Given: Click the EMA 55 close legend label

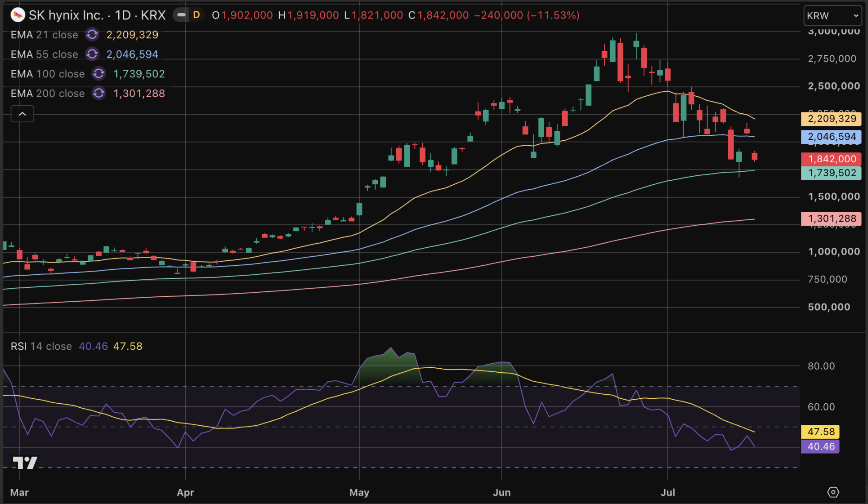Looking at the screenshot, I should pos(45,54).
